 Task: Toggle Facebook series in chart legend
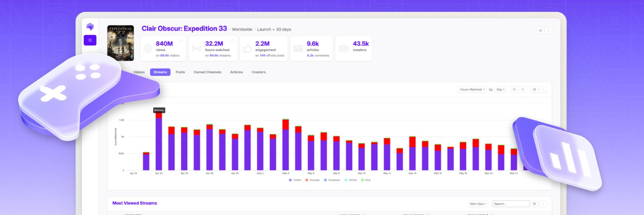click(333, 180)
